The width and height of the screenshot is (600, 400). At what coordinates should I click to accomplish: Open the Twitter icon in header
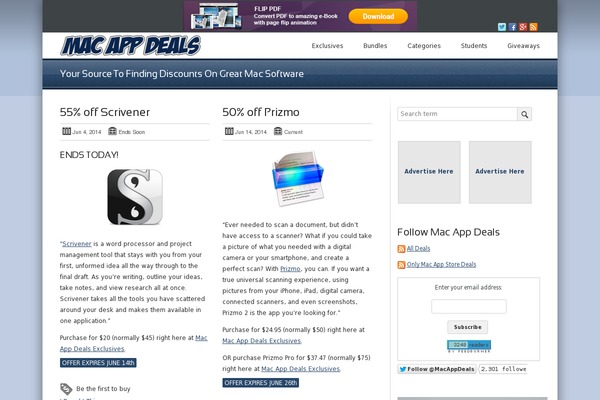point(502,27)
